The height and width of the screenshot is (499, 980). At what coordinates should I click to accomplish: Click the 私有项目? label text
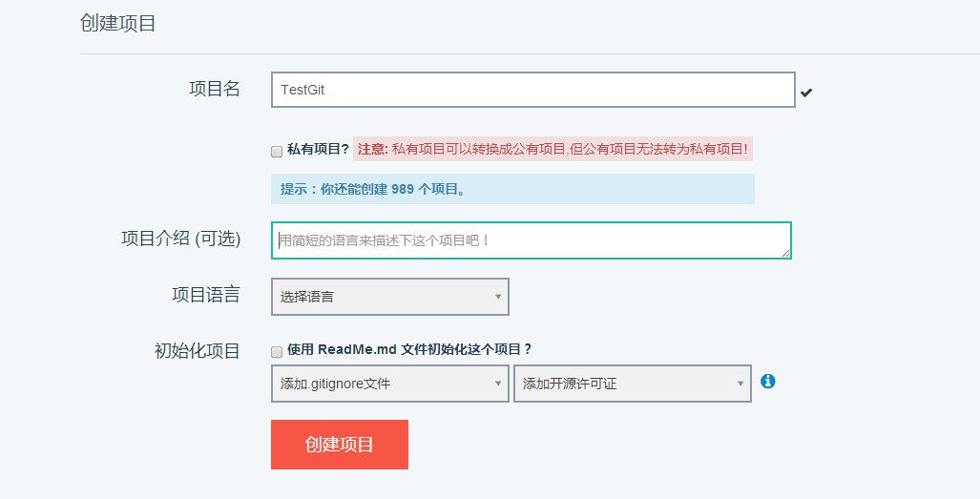coord(318,149)
